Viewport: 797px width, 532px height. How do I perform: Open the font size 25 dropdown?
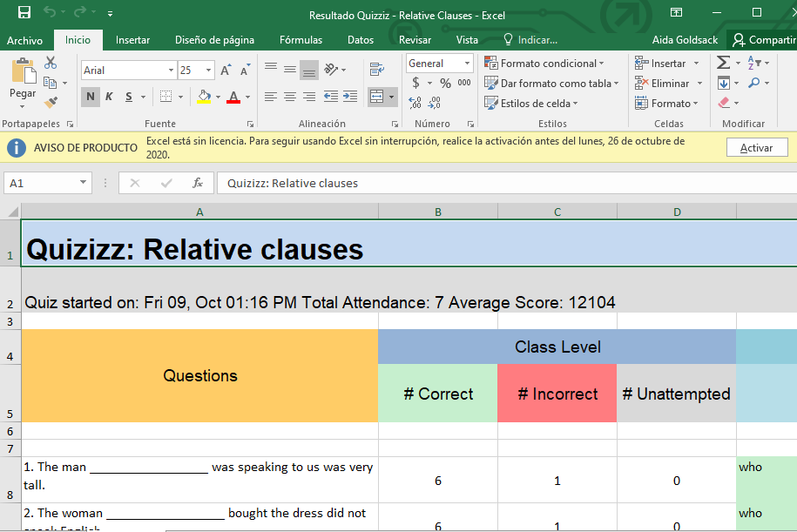[x=208, y=71]
